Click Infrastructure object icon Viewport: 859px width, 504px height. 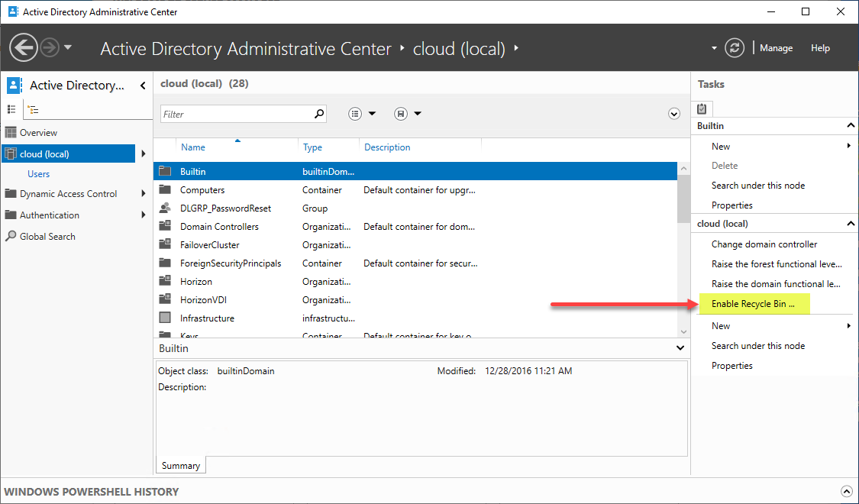click(x=165, y=318)
